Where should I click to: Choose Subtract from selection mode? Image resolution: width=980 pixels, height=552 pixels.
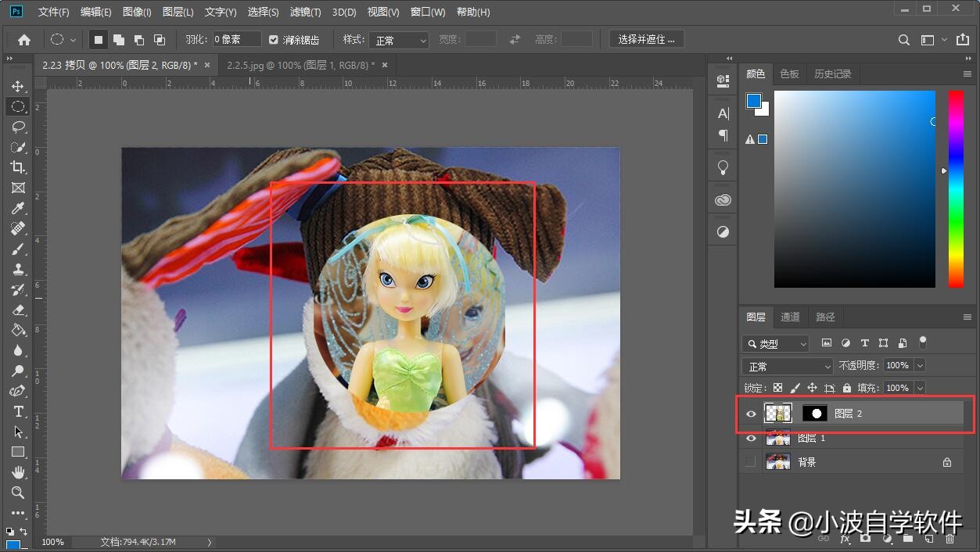(x=139, y=40)
